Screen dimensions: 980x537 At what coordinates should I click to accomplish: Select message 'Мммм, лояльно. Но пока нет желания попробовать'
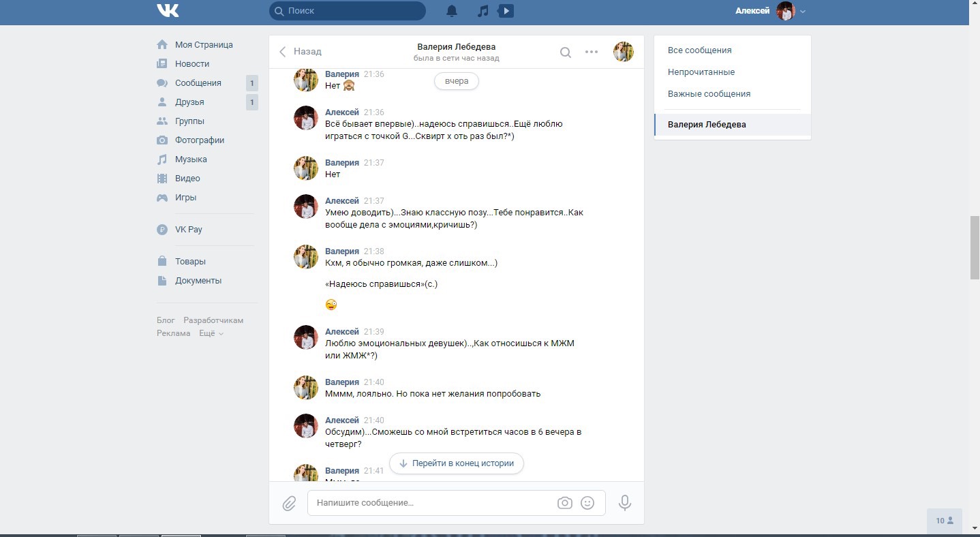pos(433,394)
